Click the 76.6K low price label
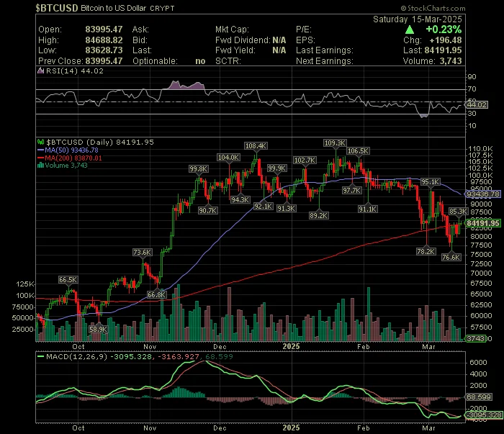This screenshot has width=504, height=434. (451, 258)
